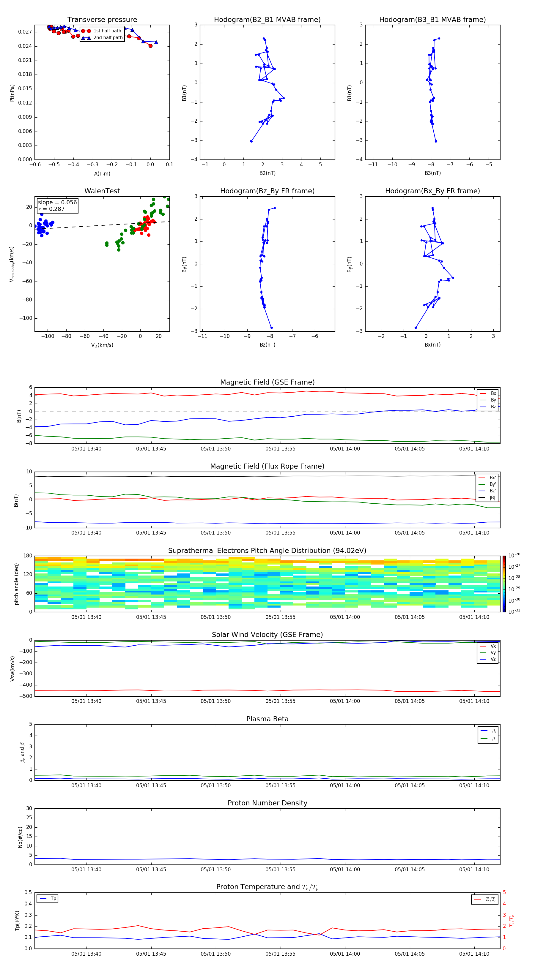The width and height of the screenshot is (535, 980).
Task: Select the |B| legend entry in Flux Rope panel
Action: (x=487, y=498)
